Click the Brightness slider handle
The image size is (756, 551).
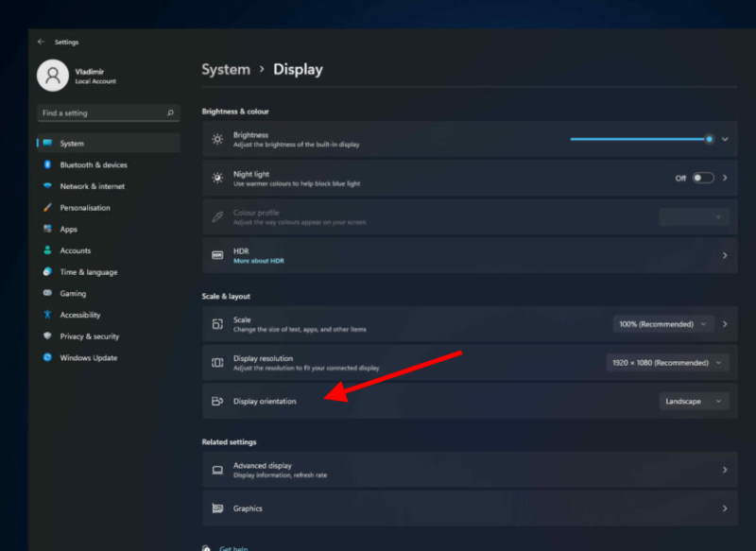[x=709, y=139]
